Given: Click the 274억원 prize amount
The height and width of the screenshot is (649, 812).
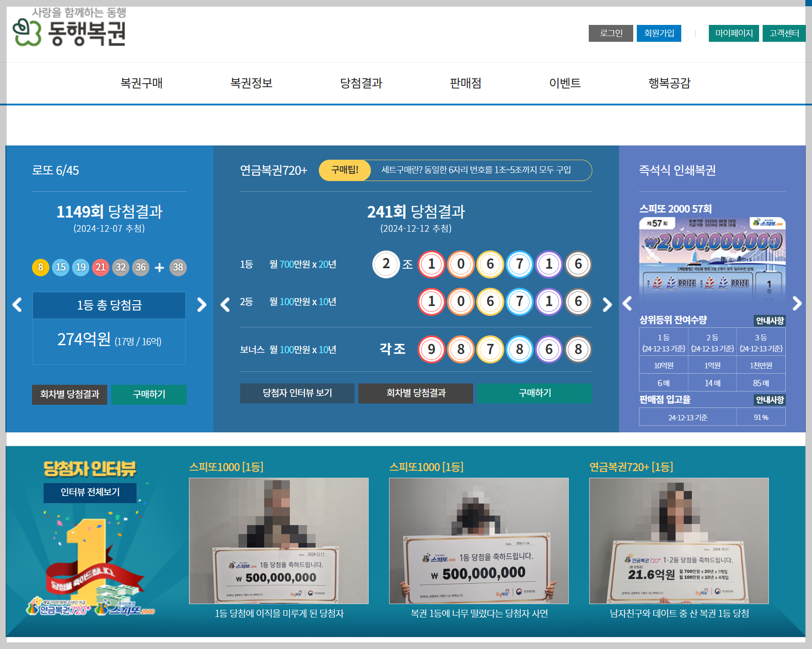Looking at the screenshot, I should (x=84, y=339).
